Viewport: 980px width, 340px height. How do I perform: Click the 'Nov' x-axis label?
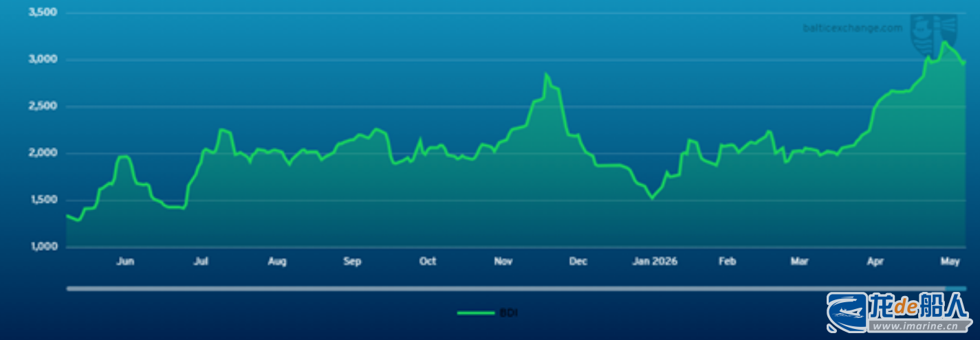pos(504,262)
